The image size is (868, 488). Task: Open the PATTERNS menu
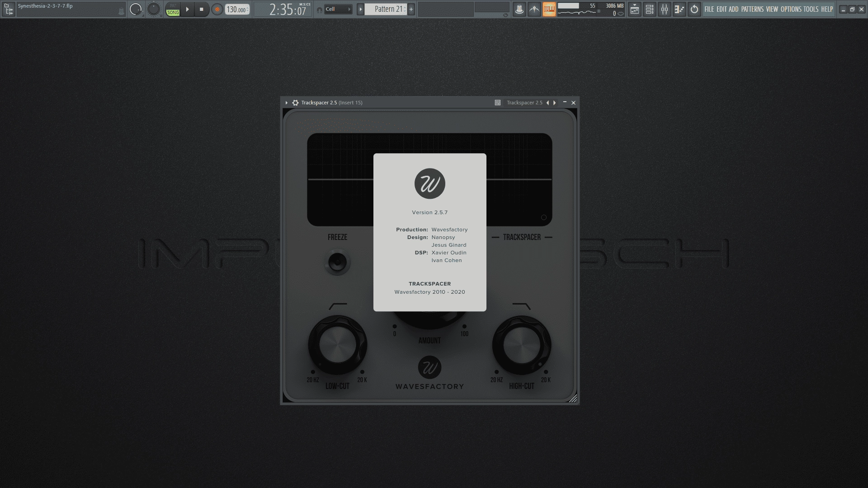[x=752, y=9]
